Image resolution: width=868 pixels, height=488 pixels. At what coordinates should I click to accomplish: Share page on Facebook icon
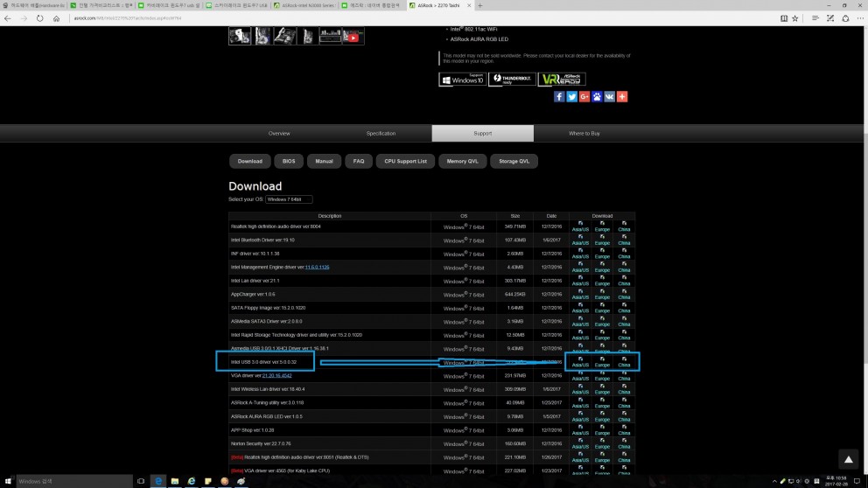pyautogui.click(x=559, y=97)
